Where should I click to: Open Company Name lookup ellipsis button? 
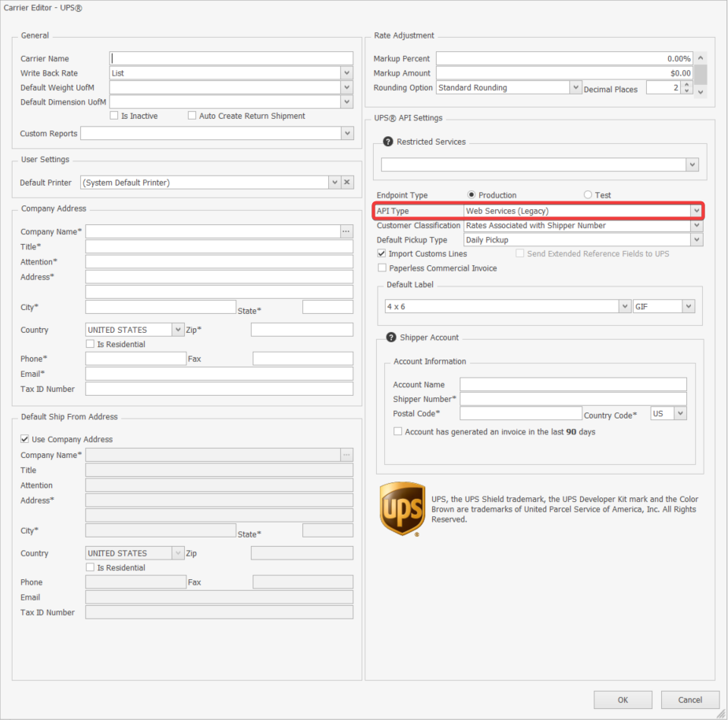(346, 231)
